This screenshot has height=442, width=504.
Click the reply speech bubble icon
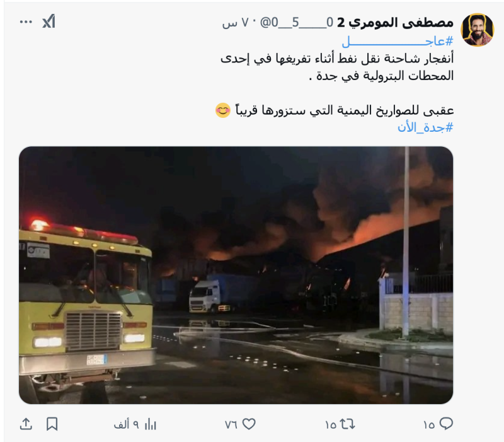click(446, 424)
